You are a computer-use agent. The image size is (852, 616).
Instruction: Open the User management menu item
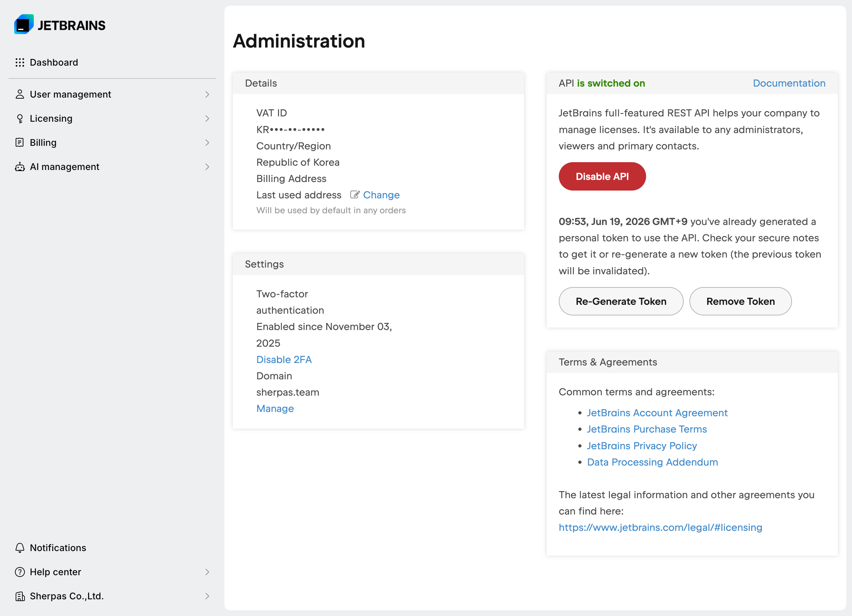(112, 94)
